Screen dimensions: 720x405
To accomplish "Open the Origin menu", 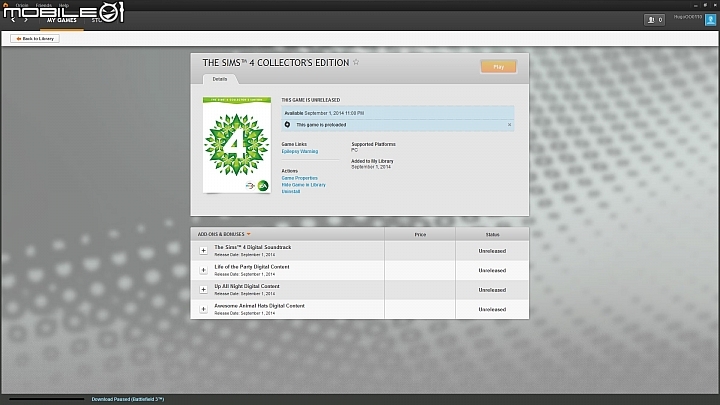I will (22, 6).
